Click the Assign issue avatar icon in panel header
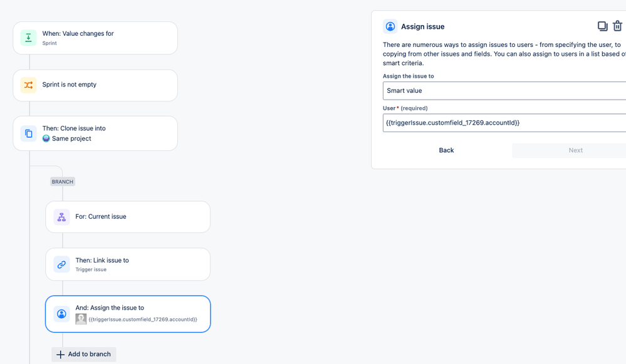 click(390, 26)
